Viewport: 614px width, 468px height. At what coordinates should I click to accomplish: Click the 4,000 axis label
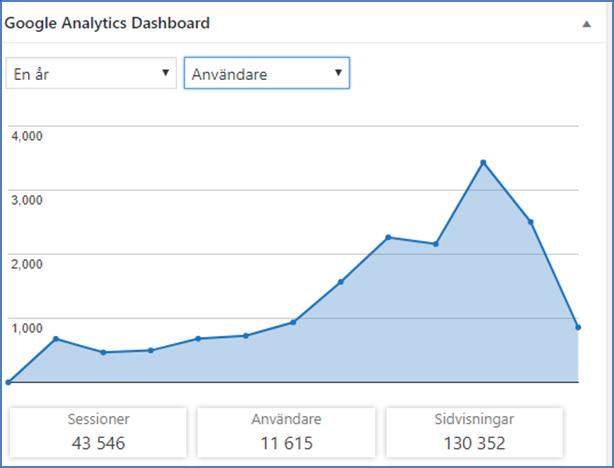click(27, 136)
